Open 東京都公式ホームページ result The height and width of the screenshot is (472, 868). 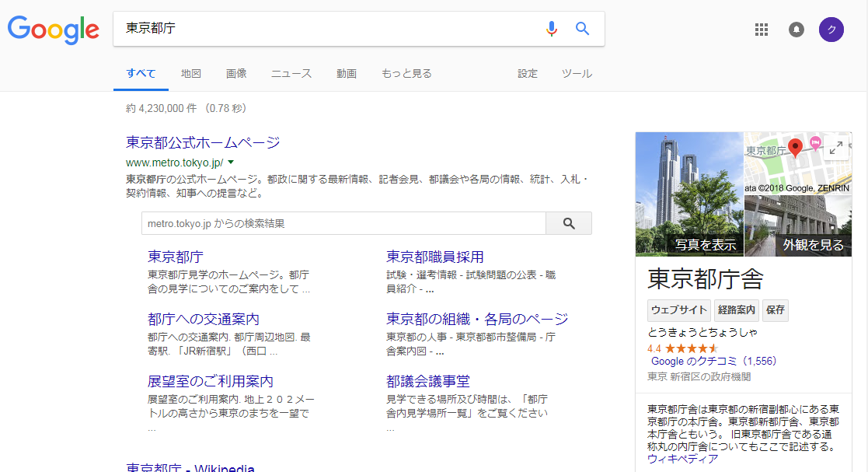click(203, 142)
